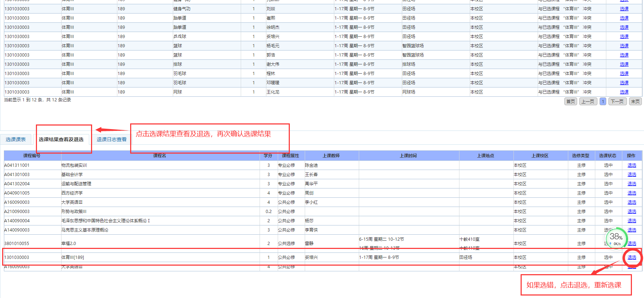This screenshot has height=298, width=644.
Task: Click 排球场 location in 谢大伟 row
Action: (x=409, y=64)
